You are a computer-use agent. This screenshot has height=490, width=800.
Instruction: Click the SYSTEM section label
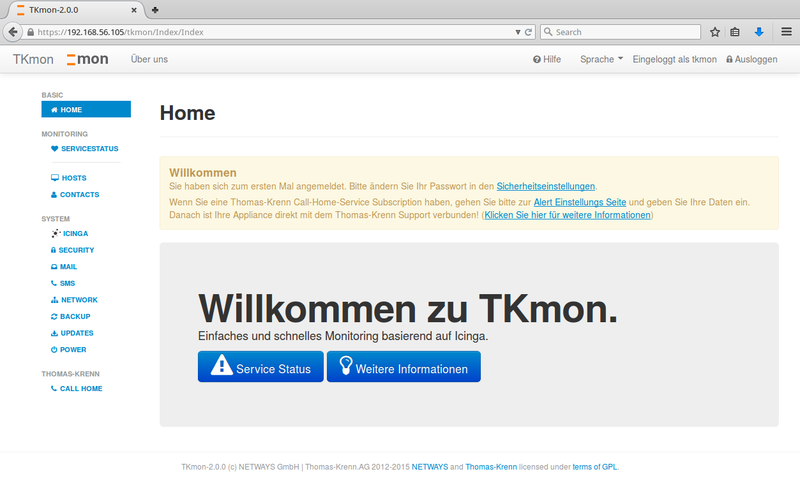55,218
